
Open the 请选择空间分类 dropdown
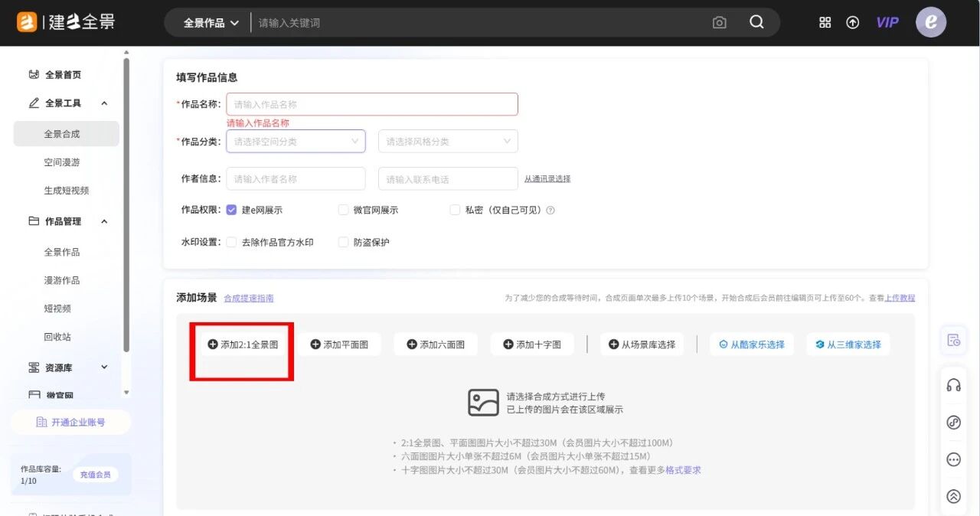pos(296,141)
